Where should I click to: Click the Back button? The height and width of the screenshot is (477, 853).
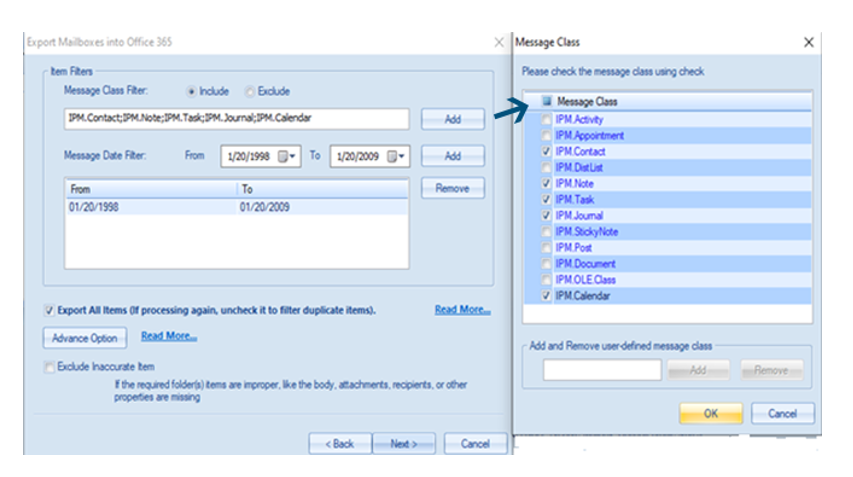click(340, 444)
